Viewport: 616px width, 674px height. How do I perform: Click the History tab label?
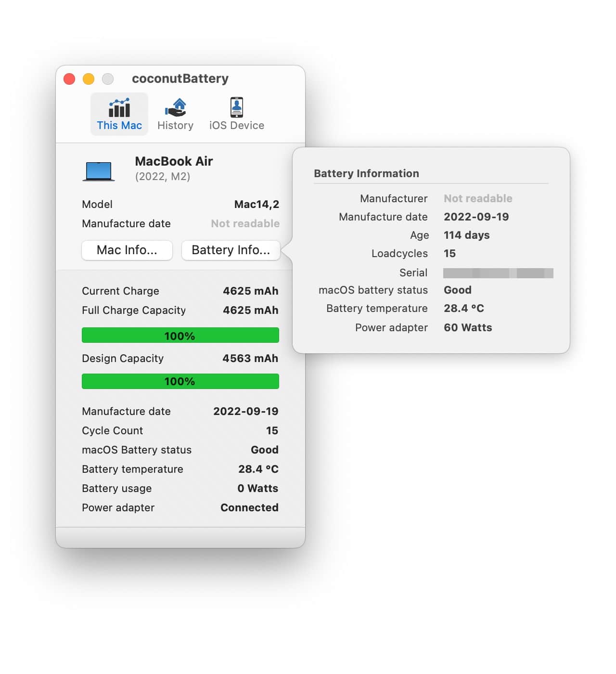click(x=175, y=126)
